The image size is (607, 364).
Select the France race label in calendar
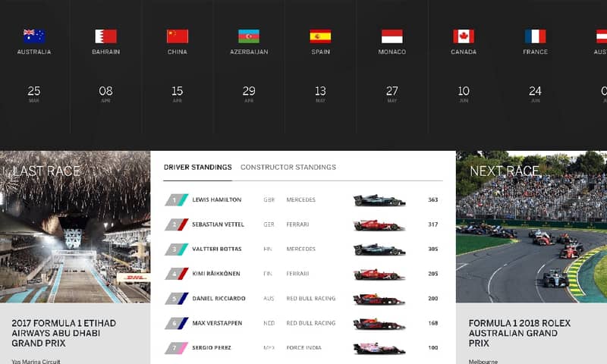tap(536, 52)
